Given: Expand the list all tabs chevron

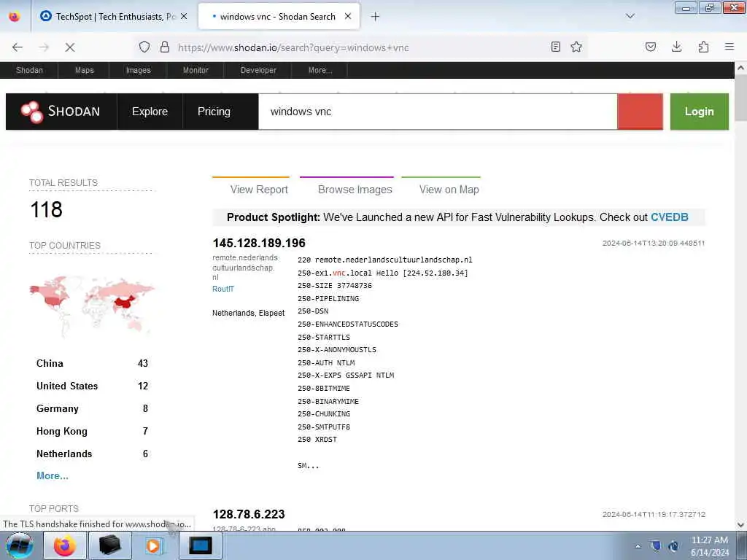Looking at the screenshot, I should pyautogui.click(x=630, y=16).
